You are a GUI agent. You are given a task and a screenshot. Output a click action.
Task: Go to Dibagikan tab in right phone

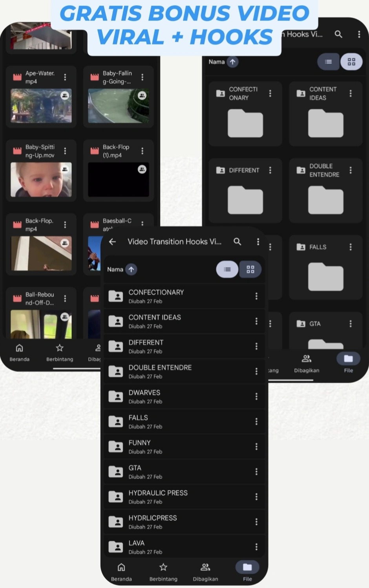point(307,359)
